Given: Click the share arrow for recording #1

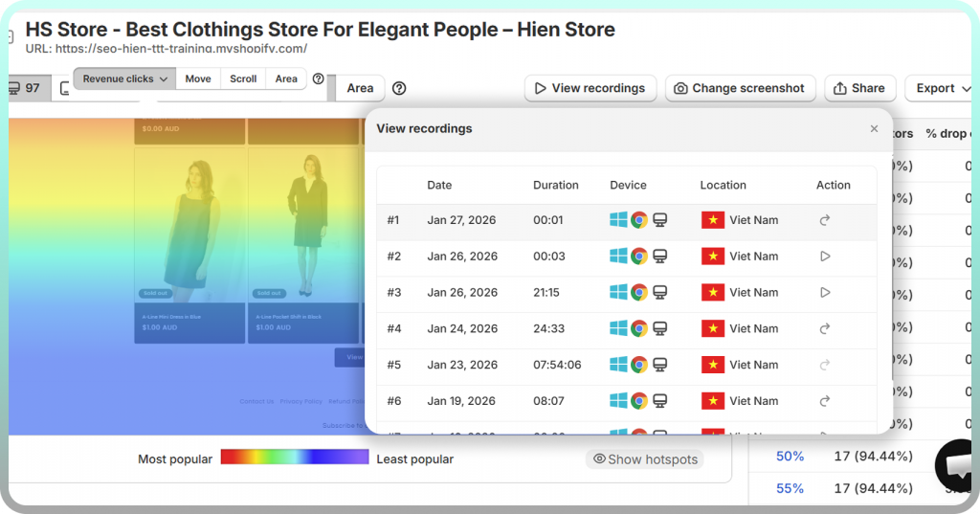Looking at the screenshot, I should pos(825,220).
